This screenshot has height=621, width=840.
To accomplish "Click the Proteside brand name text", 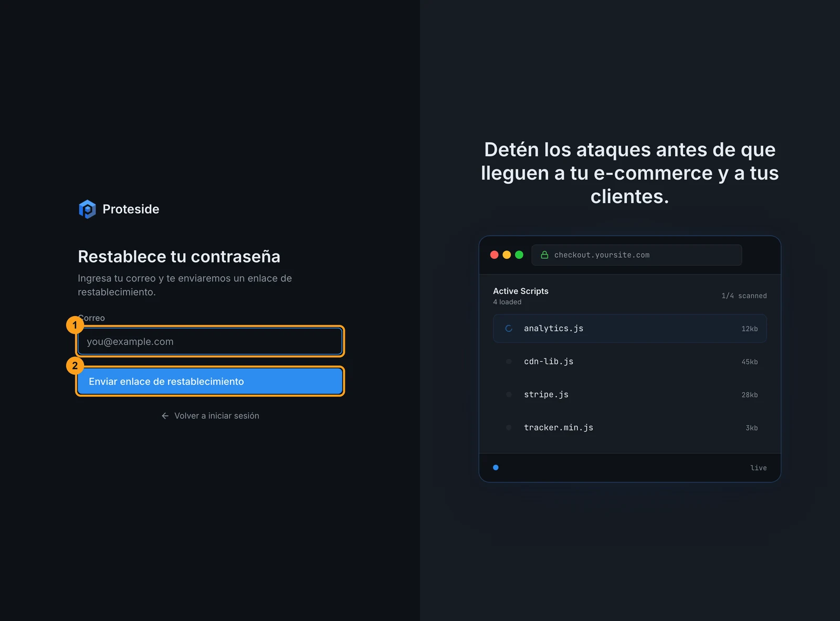I will (131, 209).
